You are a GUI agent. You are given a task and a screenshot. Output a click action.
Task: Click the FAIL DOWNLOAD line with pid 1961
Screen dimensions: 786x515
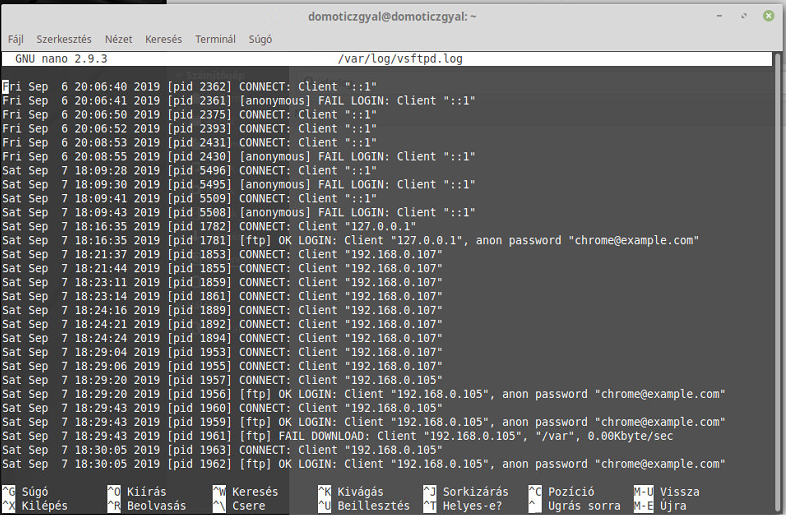click(338, 437)
